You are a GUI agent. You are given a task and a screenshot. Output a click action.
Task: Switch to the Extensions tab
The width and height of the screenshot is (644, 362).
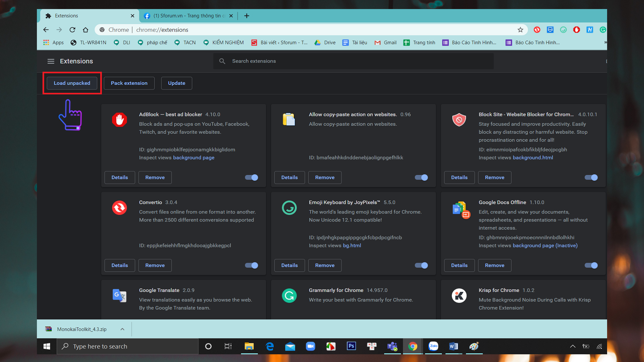tap(89, 16)
